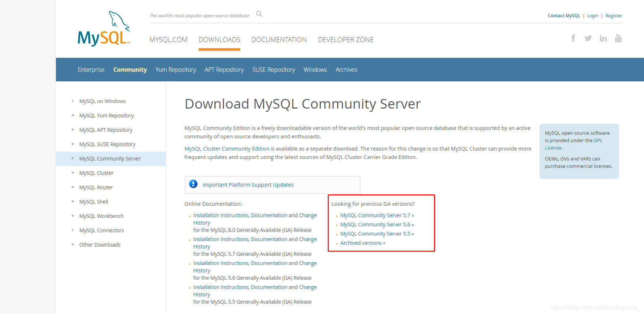Open the LinkedIn social icon
644x314 pixels.
[x=603, y=38]
